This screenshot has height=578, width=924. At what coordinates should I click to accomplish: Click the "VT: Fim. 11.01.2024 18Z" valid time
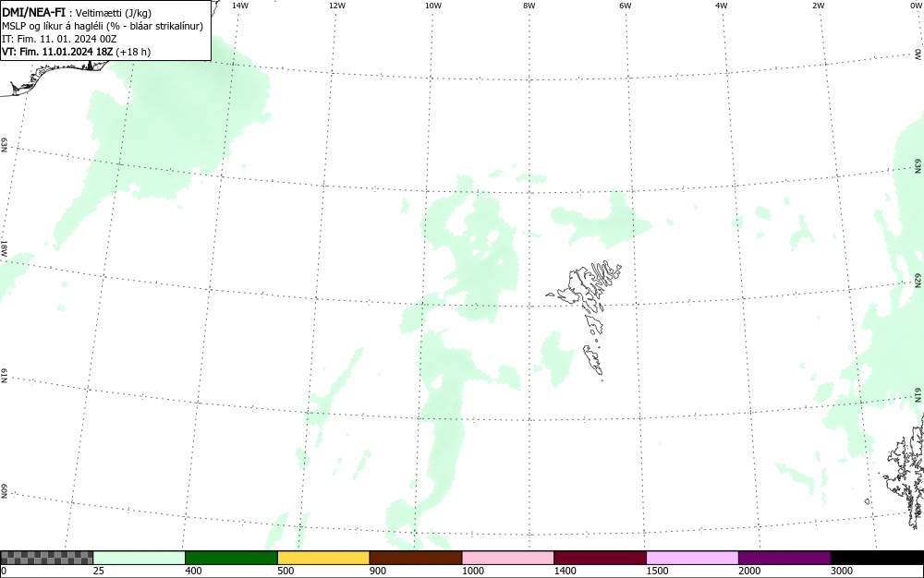click(x=57, y=52)
